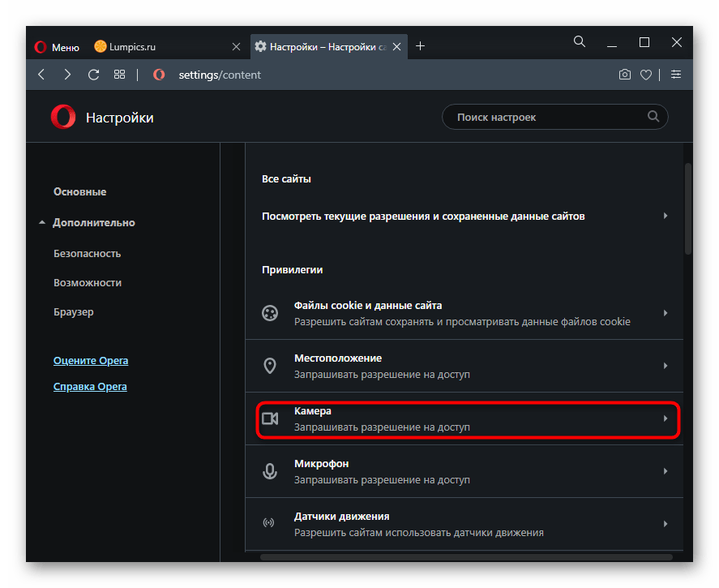
Task: Open the Opera Меню button
Action: click(57, 47)
